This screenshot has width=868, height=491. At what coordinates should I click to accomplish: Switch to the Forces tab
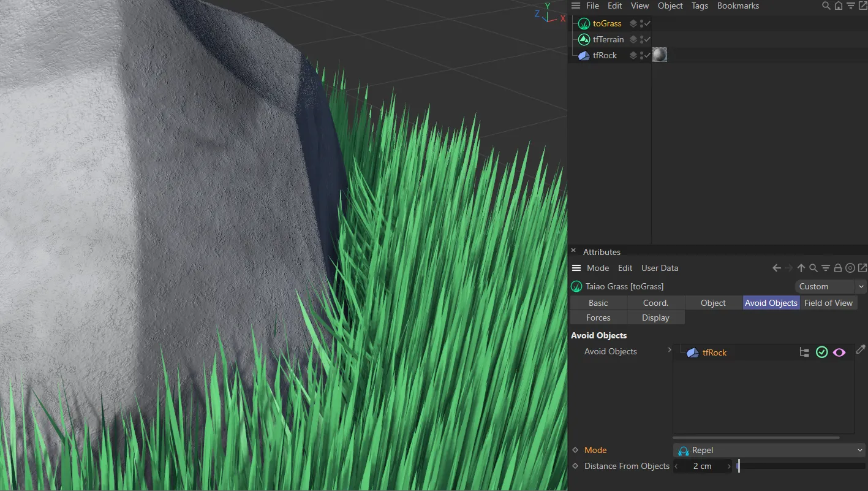598,318
